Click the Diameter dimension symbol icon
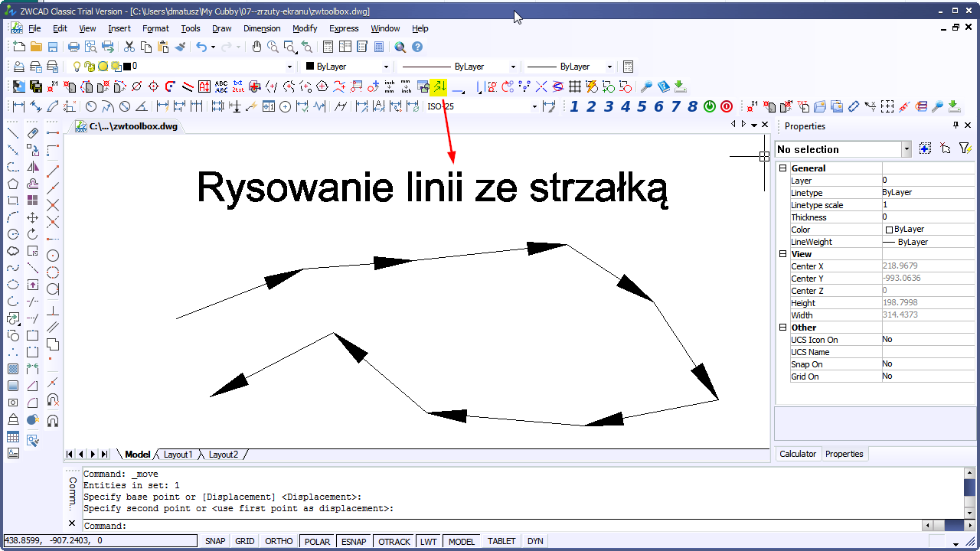 click(x=124, y=106)
